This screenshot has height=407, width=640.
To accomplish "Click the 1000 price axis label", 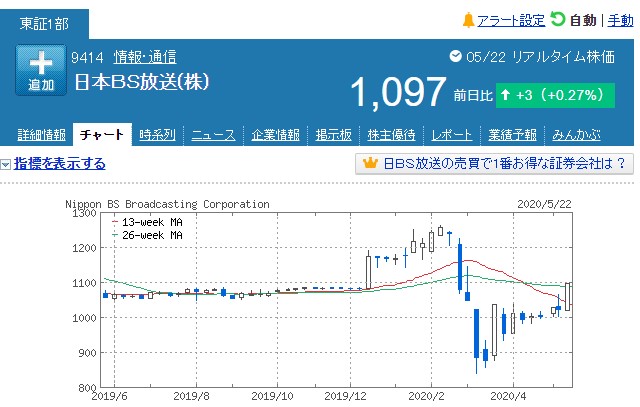I will (x=84, y=318).
